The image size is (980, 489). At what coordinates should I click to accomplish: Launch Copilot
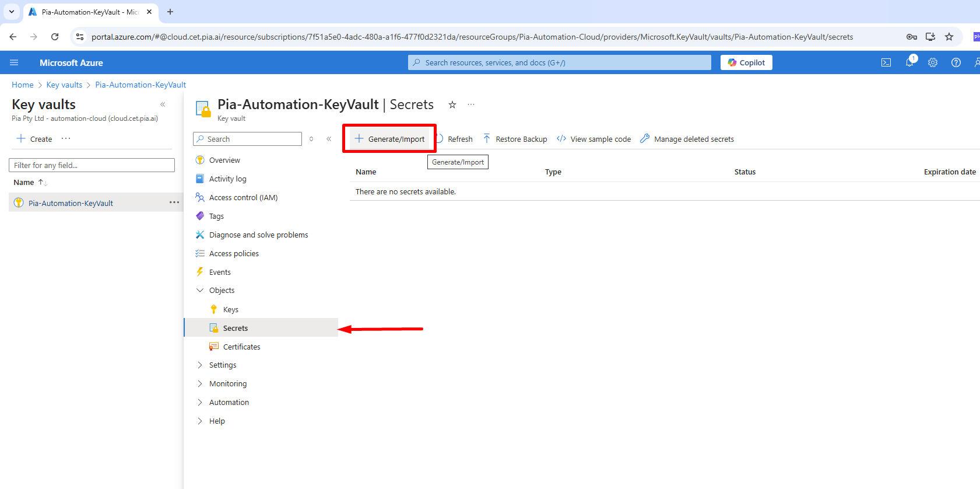746,62
